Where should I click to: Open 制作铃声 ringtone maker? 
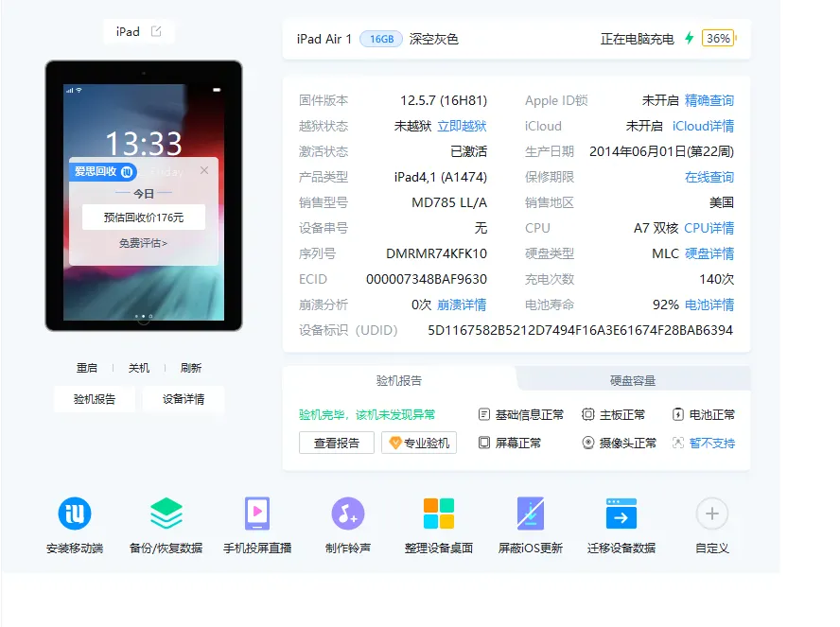click(x=348, y=514)
